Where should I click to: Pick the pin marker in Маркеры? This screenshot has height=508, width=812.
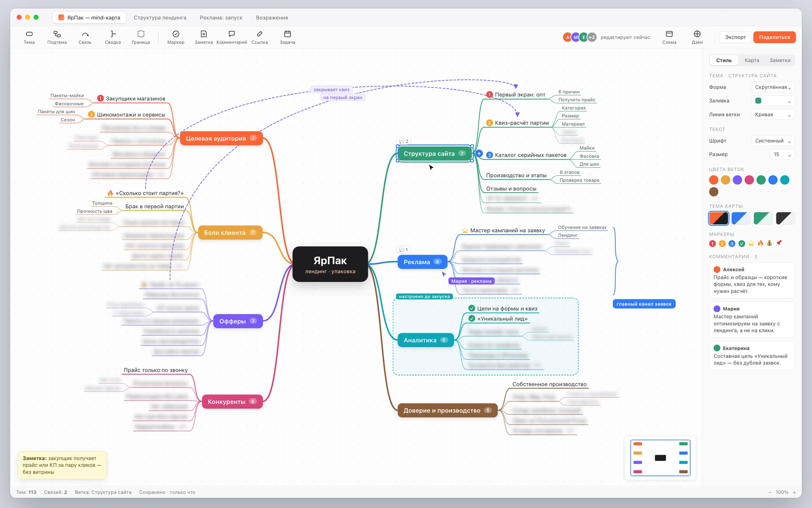pyautogui.click(x=779, y=243)
